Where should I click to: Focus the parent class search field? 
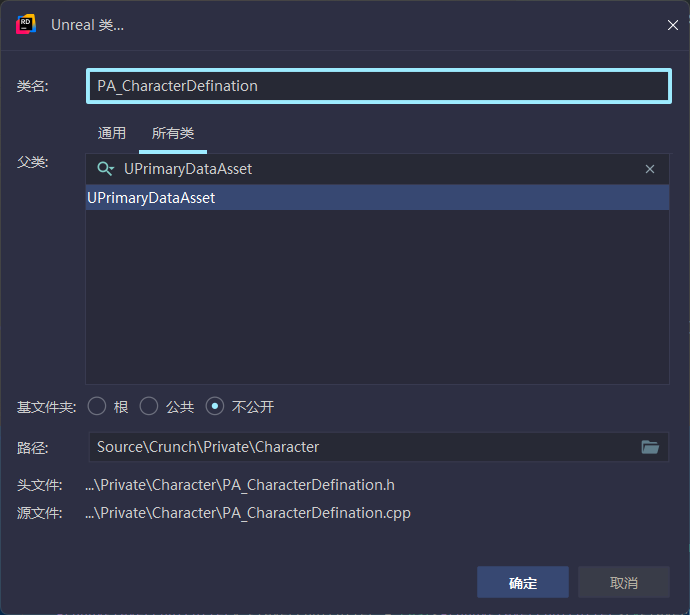tap(378, 169)
